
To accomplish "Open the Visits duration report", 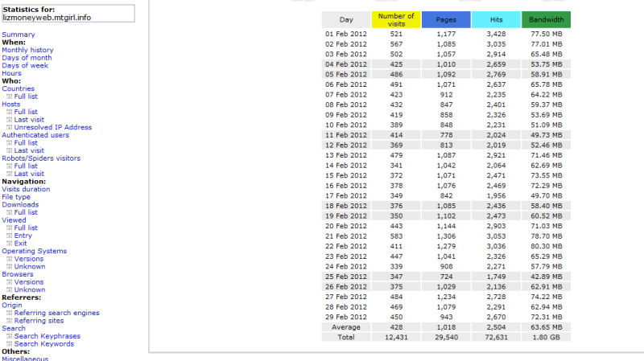I will [26, 189].
